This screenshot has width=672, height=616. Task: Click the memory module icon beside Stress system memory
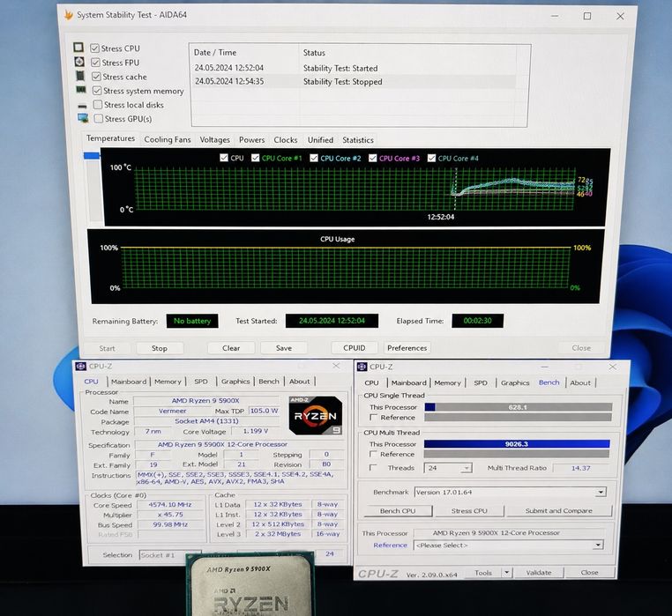[81, 90]
